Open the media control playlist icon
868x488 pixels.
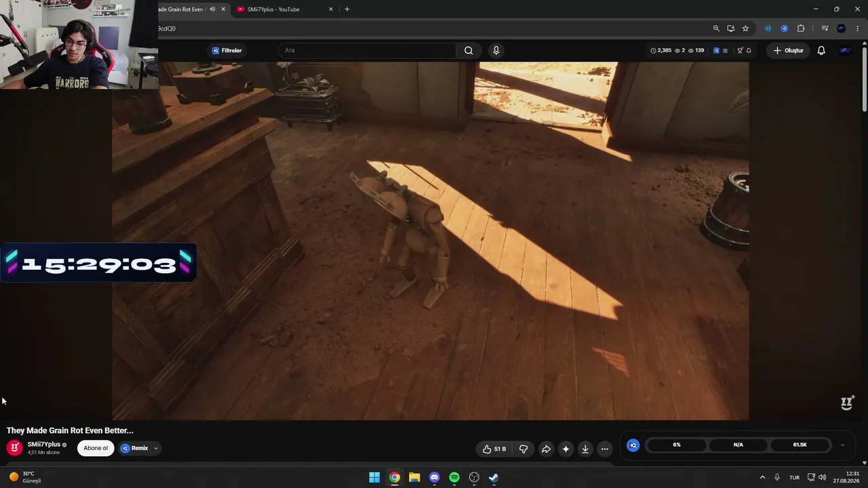pyautogui.click(x=825, y=28)
